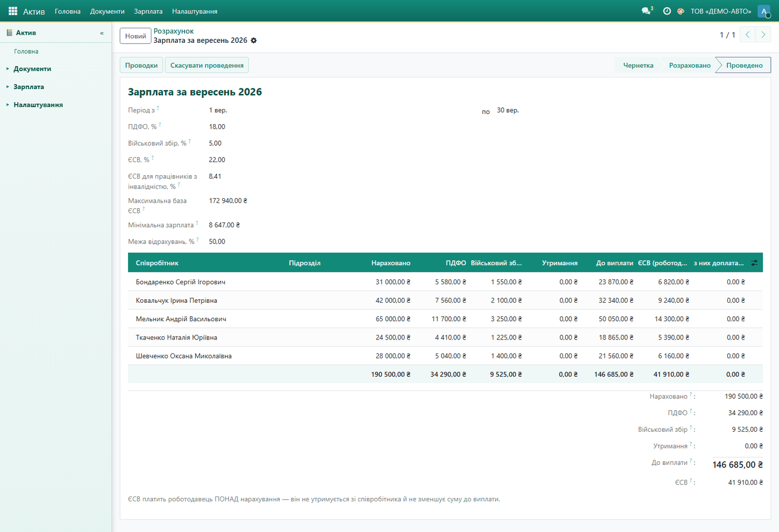Viewport: 779px width, 532px height.
Task: Open the column settings adjust icon
Action: coord(755,263)
